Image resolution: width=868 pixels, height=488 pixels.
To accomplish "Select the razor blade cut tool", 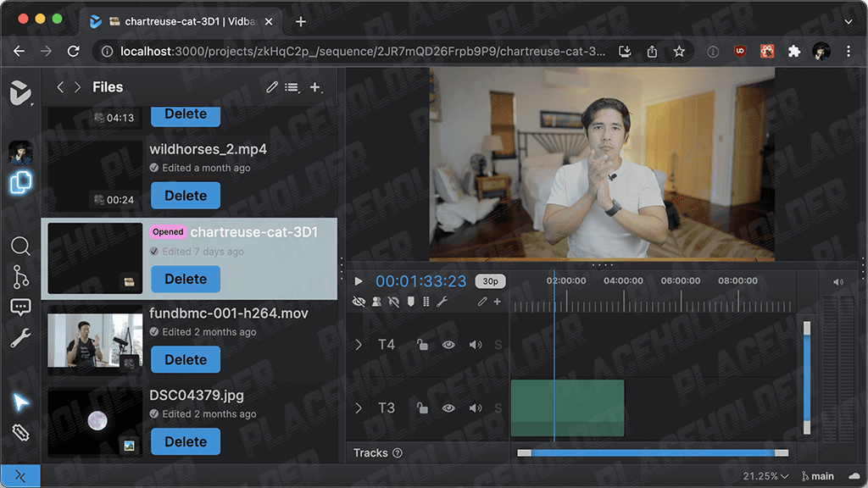I will pos(20,433).
